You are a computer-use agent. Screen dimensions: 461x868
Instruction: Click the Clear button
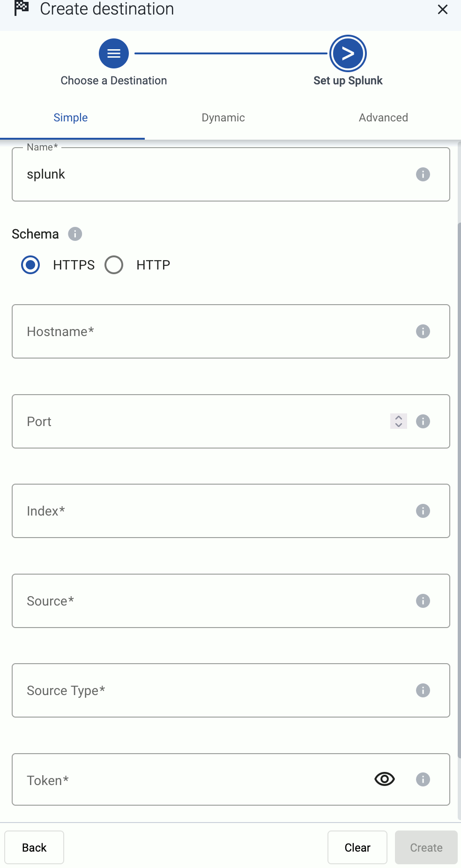[357, 847]
